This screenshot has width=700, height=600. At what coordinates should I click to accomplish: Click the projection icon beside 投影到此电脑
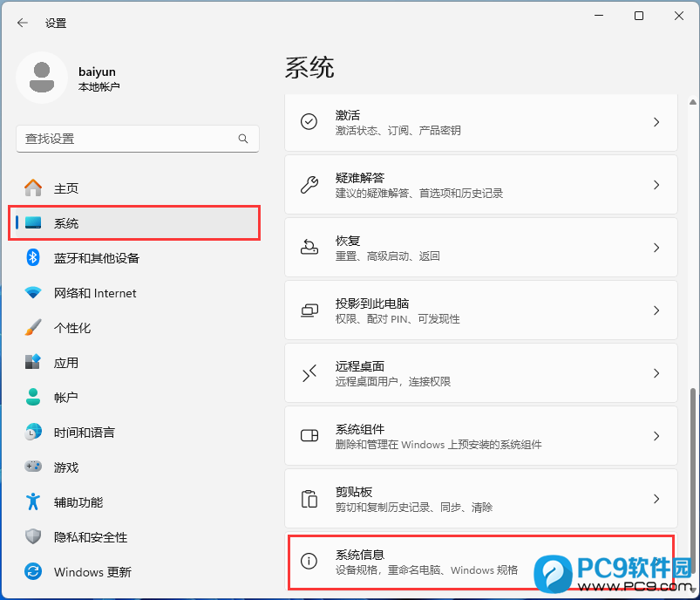click(x=309, y=310)
